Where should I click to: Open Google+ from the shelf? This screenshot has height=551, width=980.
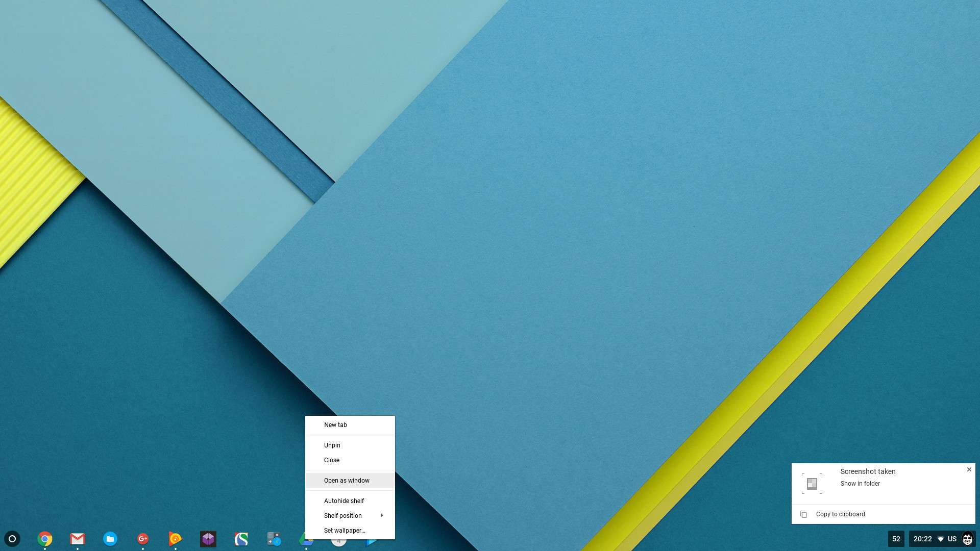tap(143, 539)
